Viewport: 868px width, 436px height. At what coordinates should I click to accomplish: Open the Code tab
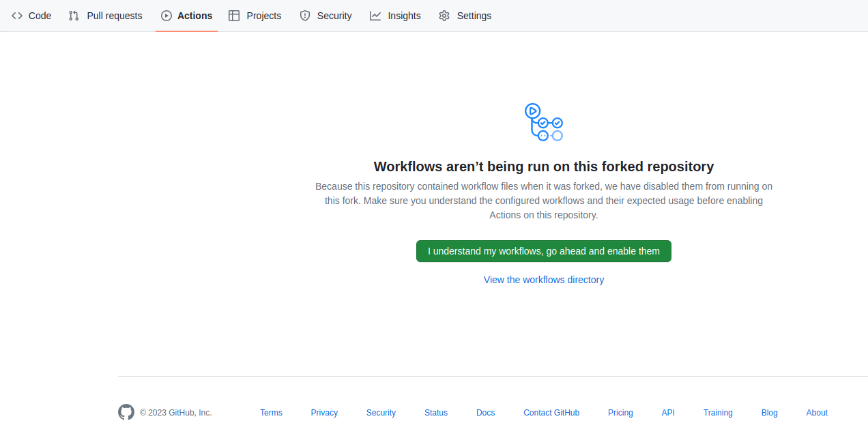click(31, 16)
